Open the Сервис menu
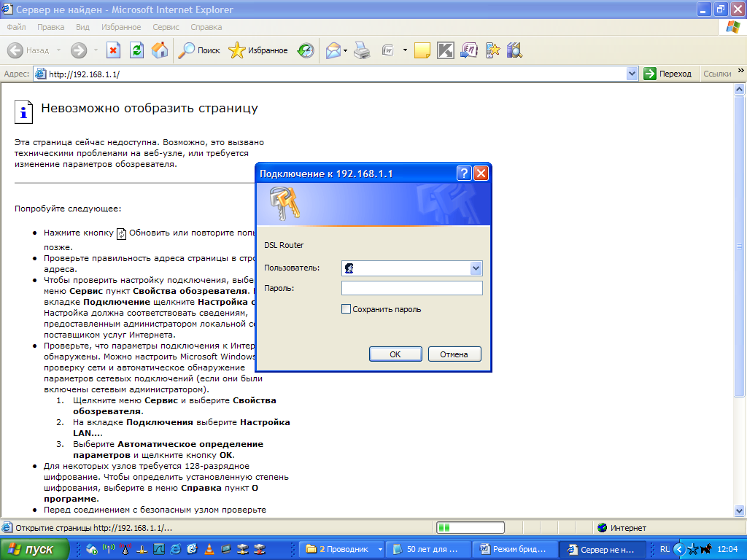The image size is (747, 560). [166, 27]
